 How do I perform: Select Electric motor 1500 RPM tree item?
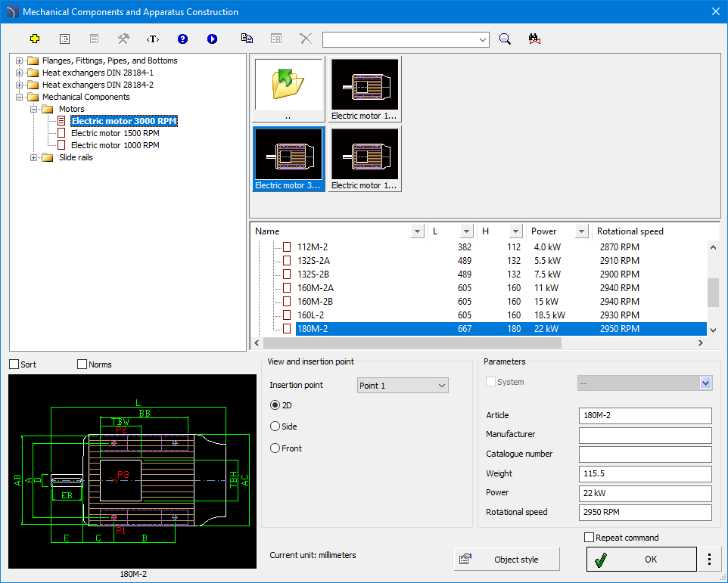(x=115, y=133)
